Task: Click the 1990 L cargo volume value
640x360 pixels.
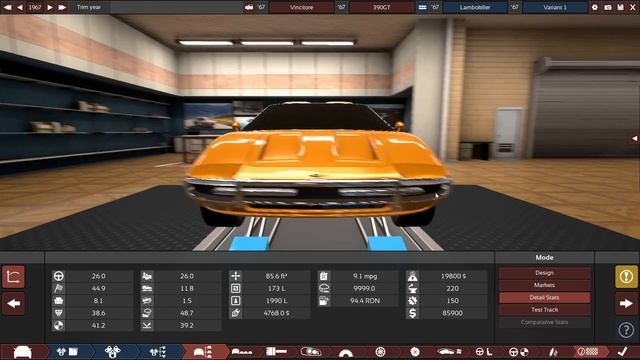Action: click(x=276, y=300)
